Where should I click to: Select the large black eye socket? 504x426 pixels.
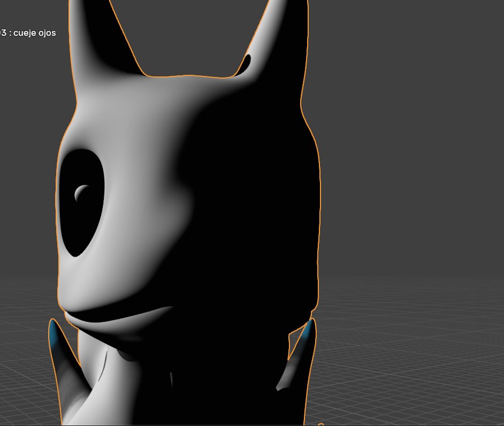(x=82, y=203)
